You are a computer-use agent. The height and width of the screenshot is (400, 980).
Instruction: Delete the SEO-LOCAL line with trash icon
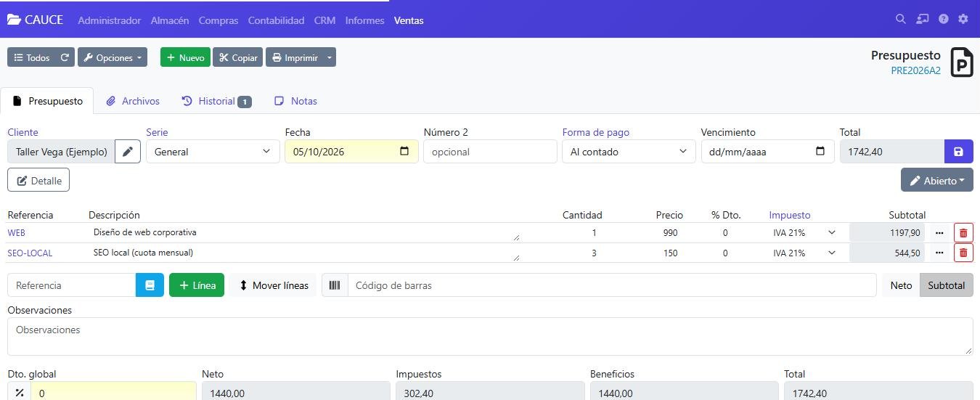click(963, 253)
